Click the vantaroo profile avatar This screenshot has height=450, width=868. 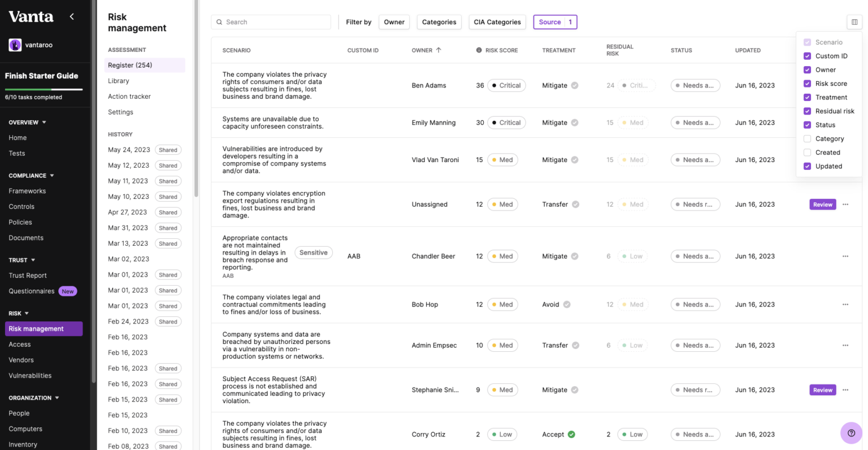tap(15, 45)
